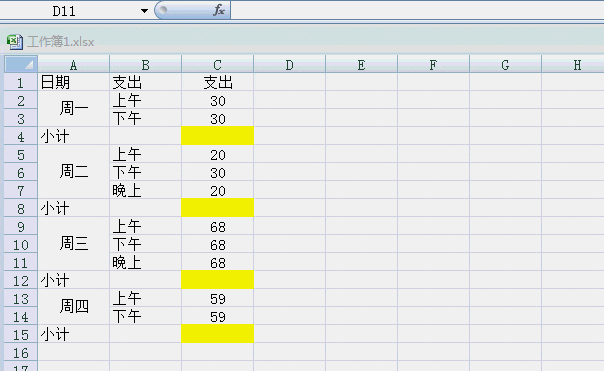Image resolution: width=604 pixels, height=371 pixels.
Task: Click the Excel workbook icon beside 工作簿1.xlsx
Action: 15,42
